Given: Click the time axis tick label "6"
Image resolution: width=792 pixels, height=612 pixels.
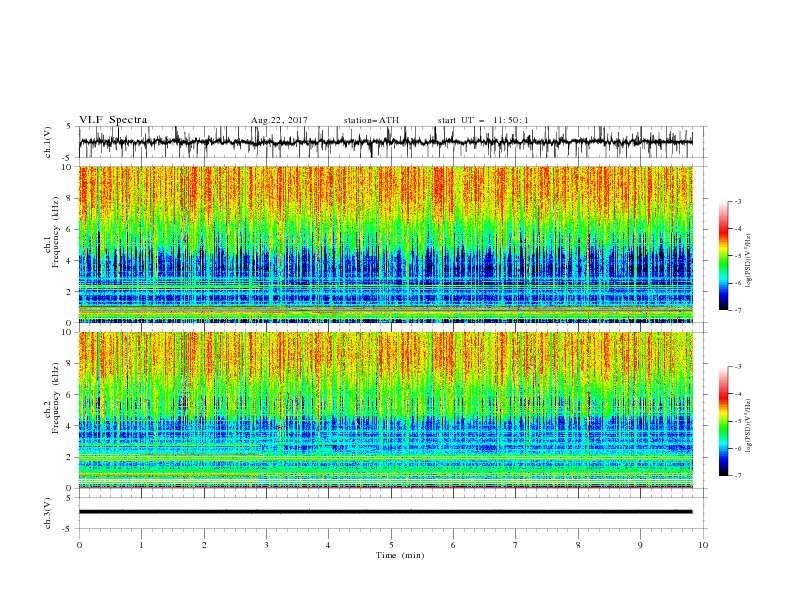Looking at the screenshot, I should 454,545.
